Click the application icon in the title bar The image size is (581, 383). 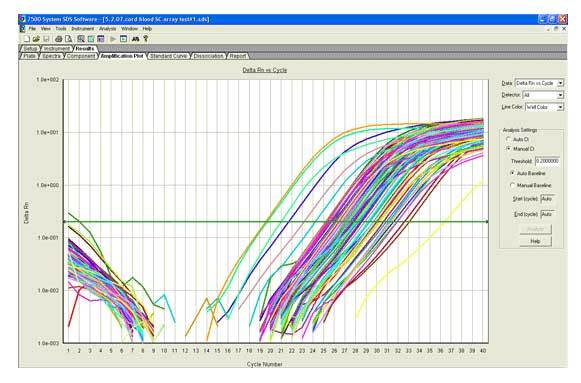point(23,19)
